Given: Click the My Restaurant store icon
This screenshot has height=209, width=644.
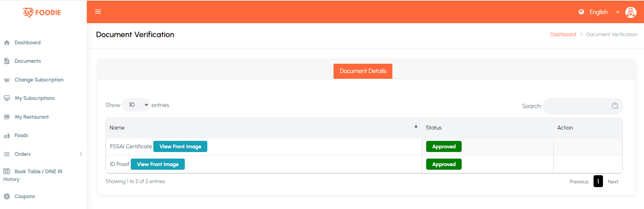Looking at the screenshot, I should pos(7,117).
